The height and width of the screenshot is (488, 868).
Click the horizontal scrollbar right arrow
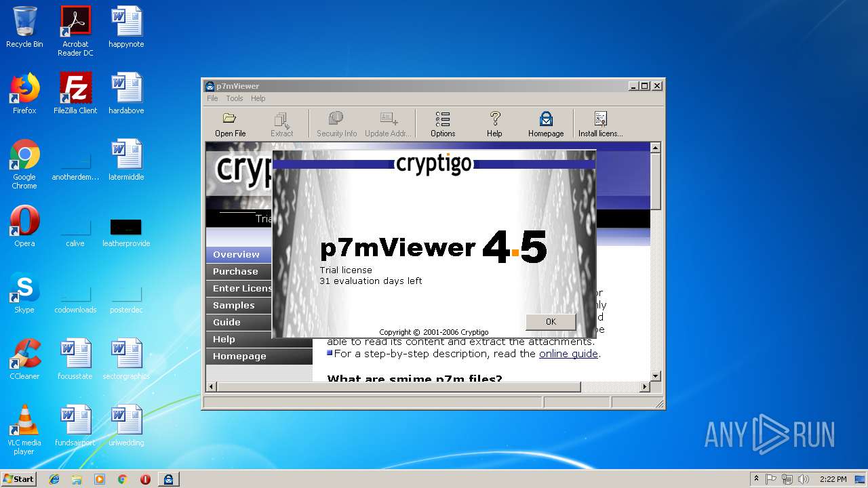pos(644,386)
